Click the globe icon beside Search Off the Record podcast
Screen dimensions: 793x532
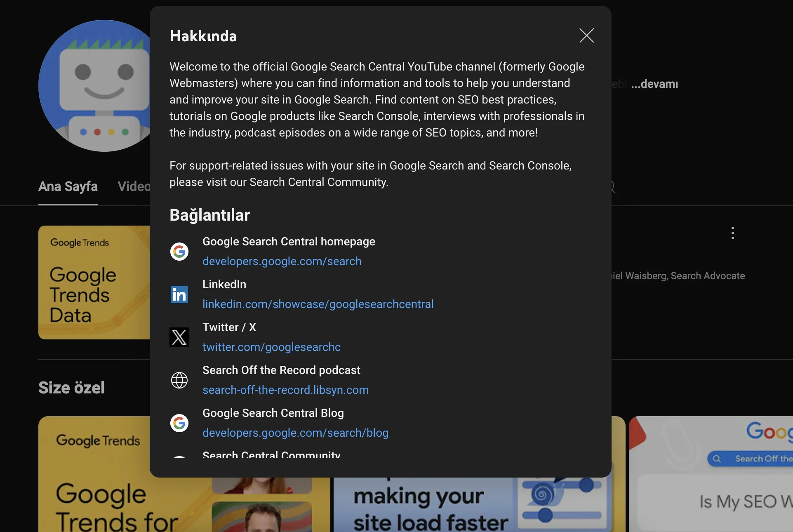click(179, 380)
